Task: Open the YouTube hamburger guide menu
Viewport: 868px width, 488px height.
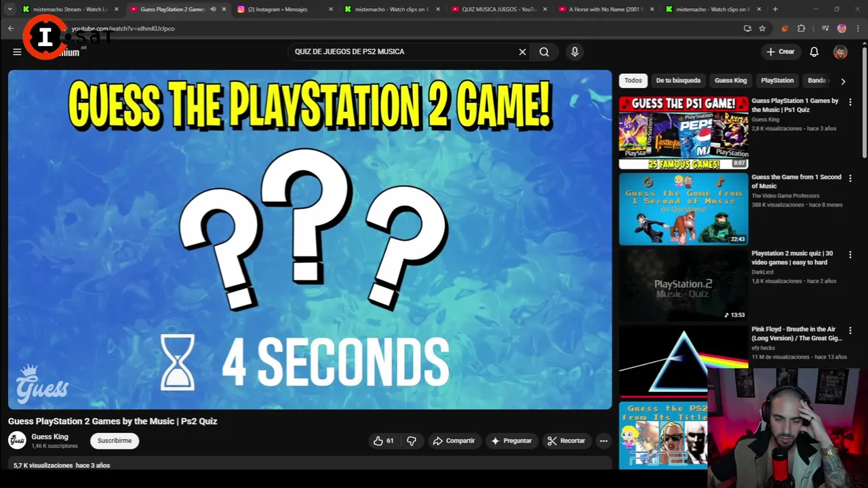Action: (17, 52)
